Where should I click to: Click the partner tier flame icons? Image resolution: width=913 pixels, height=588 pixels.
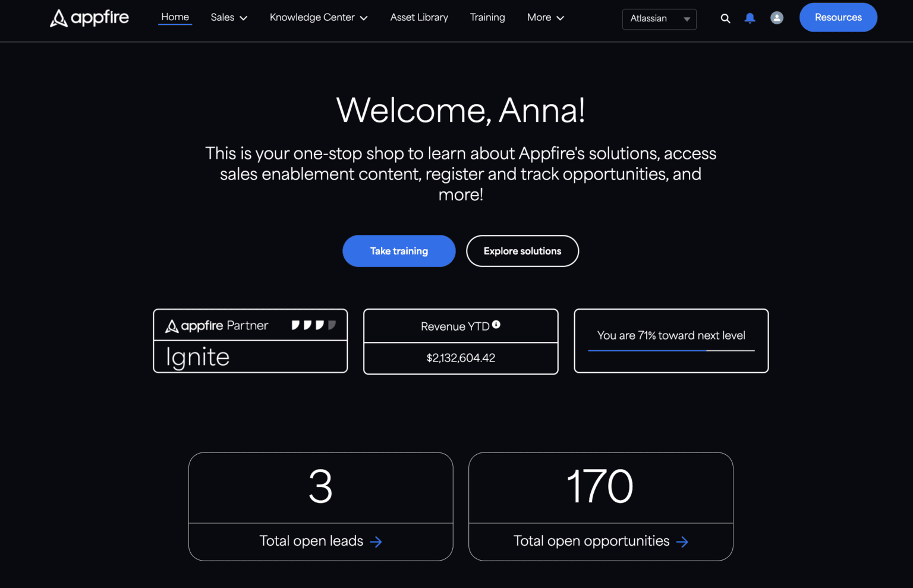[314, 325]
